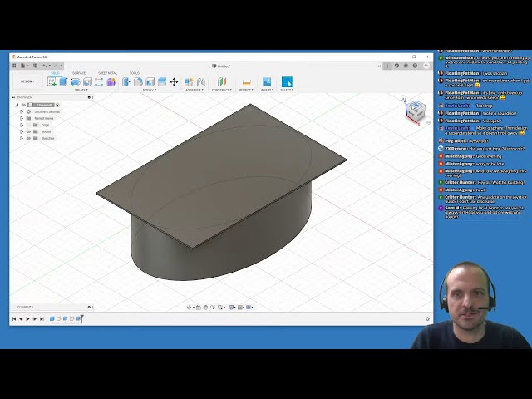
Task: Select the Hole tool icon
Action: click(87, 81)
